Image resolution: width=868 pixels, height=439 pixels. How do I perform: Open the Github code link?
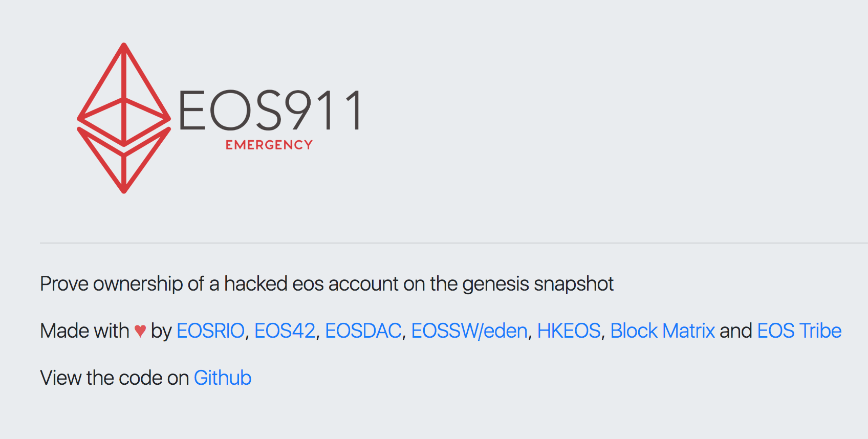(222, 378)
